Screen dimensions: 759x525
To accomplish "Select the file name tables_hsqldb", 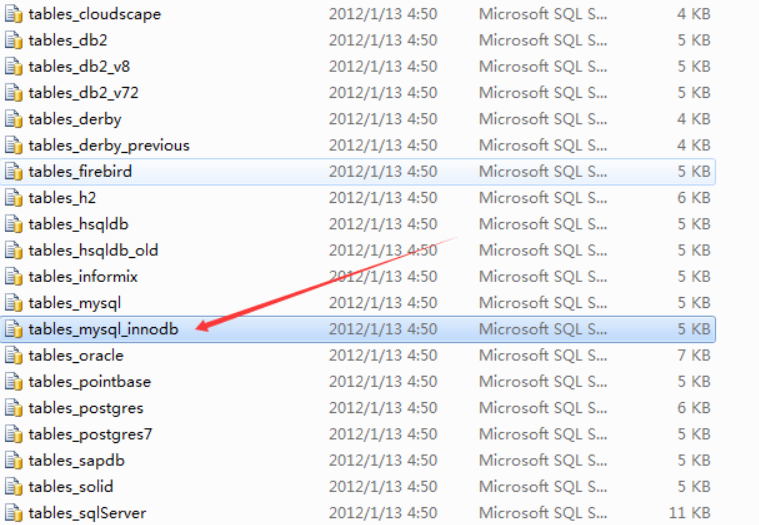I will point(78,224).
